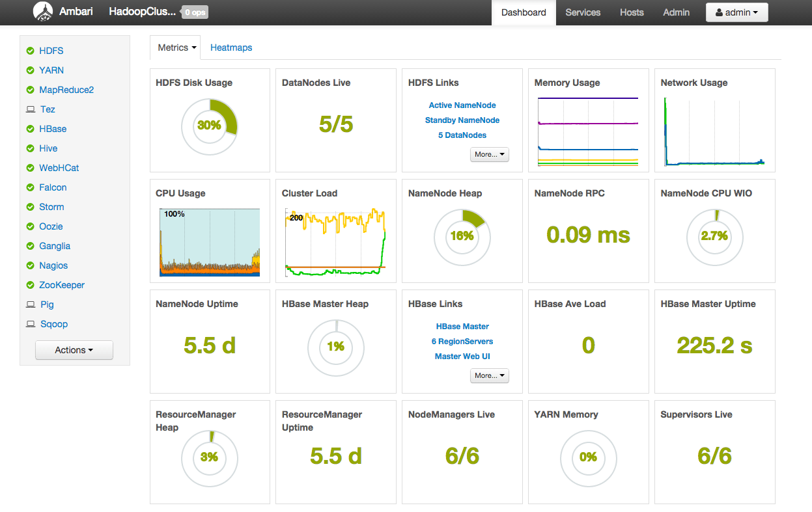Click the green check icon beside YARN

(30, 70)
